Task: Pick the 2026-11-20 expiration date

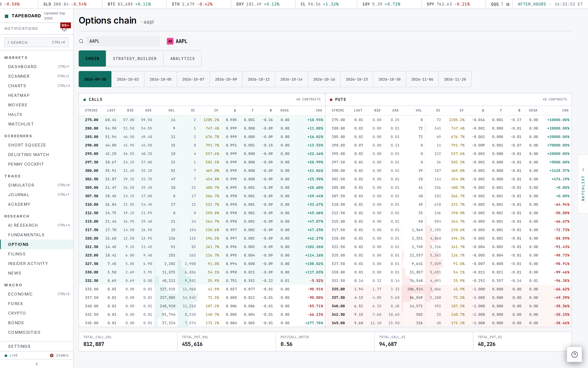Action: [455, 79]
